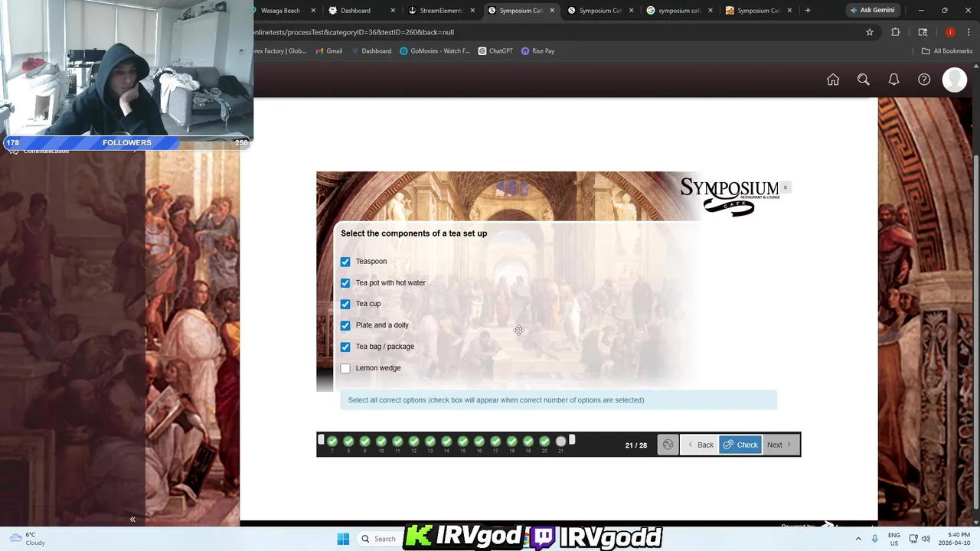Viewport: 980px width, 551px height.
Task: Open the GoMovies bookmark
Action: (435, 51)
